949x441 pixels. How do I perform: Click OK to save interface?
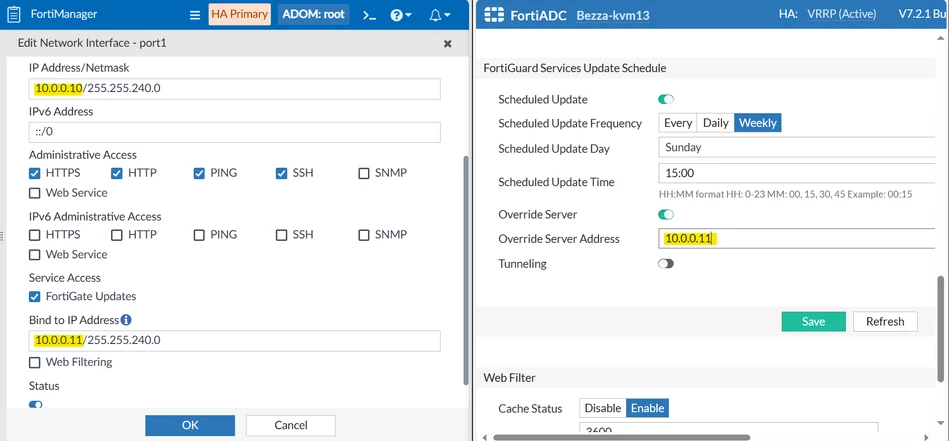190,425
